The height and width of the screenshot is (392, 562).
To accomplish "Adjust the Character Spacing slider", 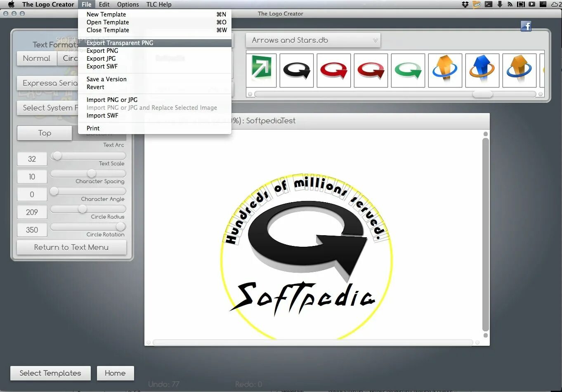I will pyautogui.click(x=88, y=191).
